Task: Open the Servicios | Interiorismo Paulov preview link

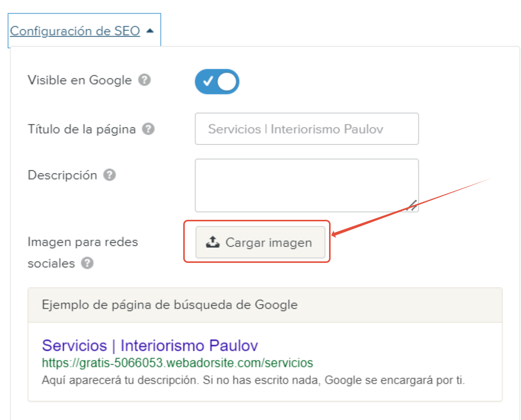Action: coord(150,346)
